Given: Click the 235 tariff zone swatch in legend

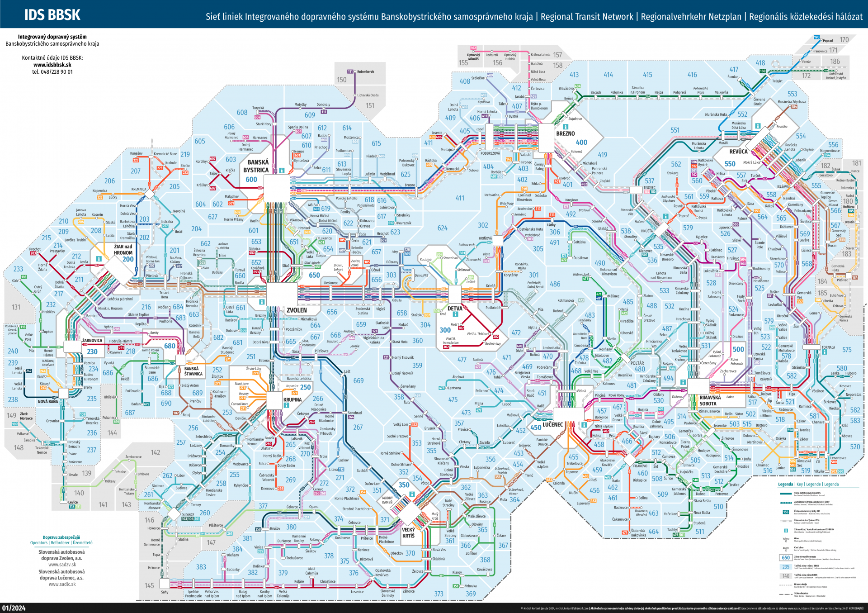Looking at the screenshot, I should pyautogui.click(x=786, y=566).
